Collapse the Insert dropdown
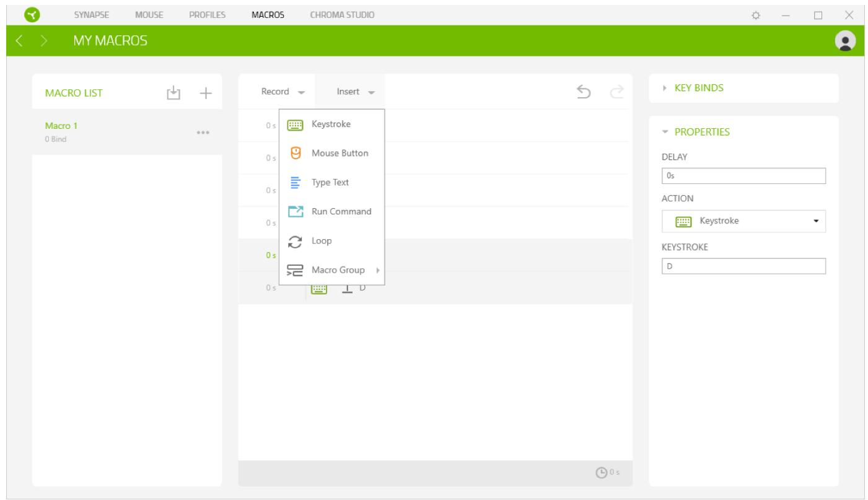Viewport: 868px width, 500px height. click(349, 92)
